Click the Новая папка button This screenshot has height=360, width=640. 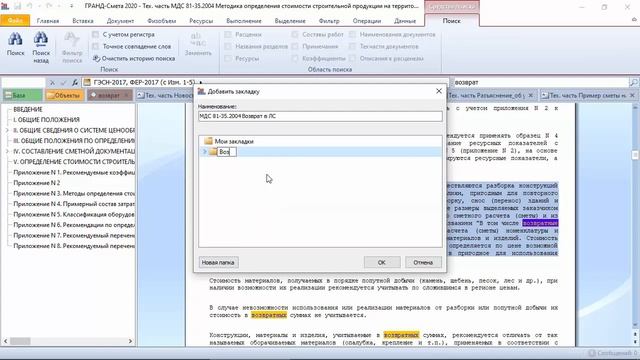click(x=218, y=262)
